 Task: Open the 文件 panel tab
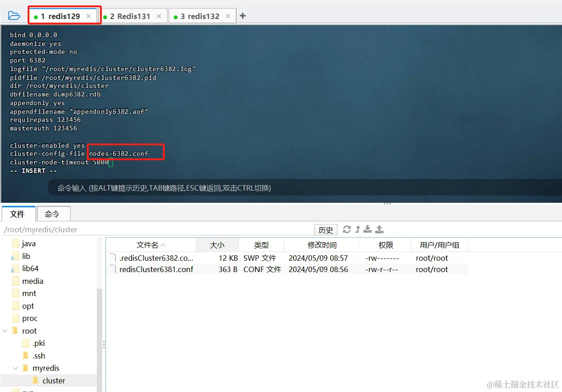pos(18,214)
